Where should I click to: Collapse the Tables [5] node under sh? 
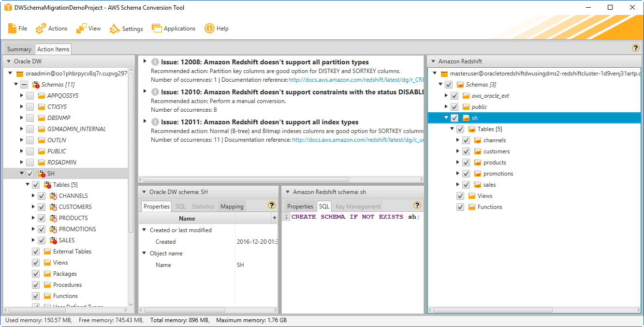[x=452, y=129]
